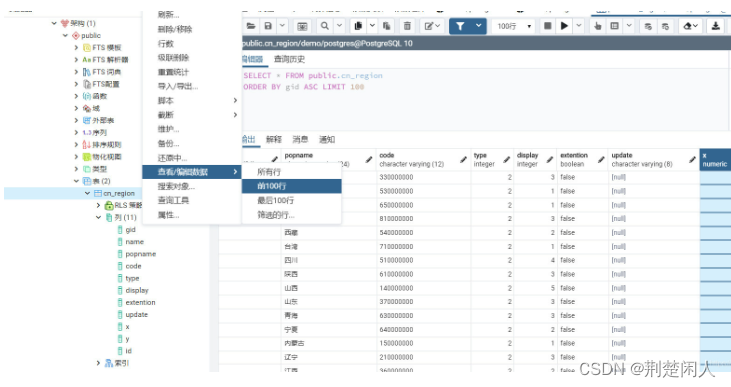The image size is (731, 387).
Task: Click the explain pointing-hand icon
Action: [598, 26]
